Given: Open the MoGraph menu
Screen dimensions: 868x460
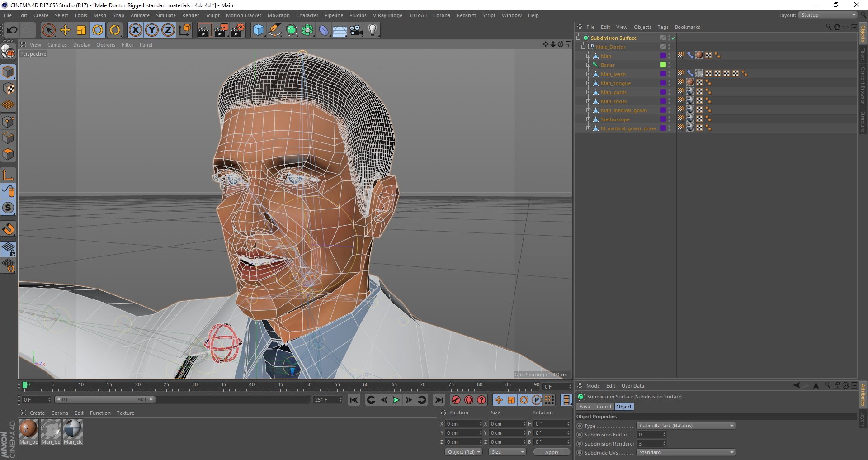Looking at the screenshot, I should 278,15.
